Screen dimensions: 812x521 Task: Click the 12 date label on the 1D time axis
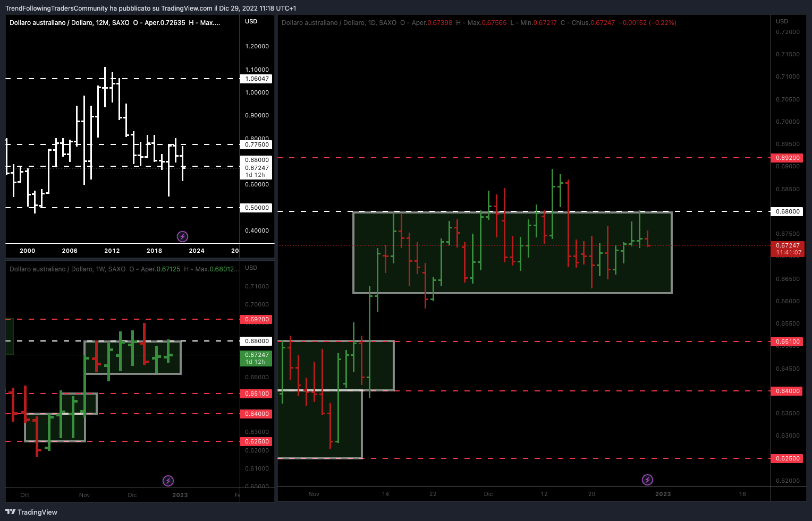click(x=544, y=494)
